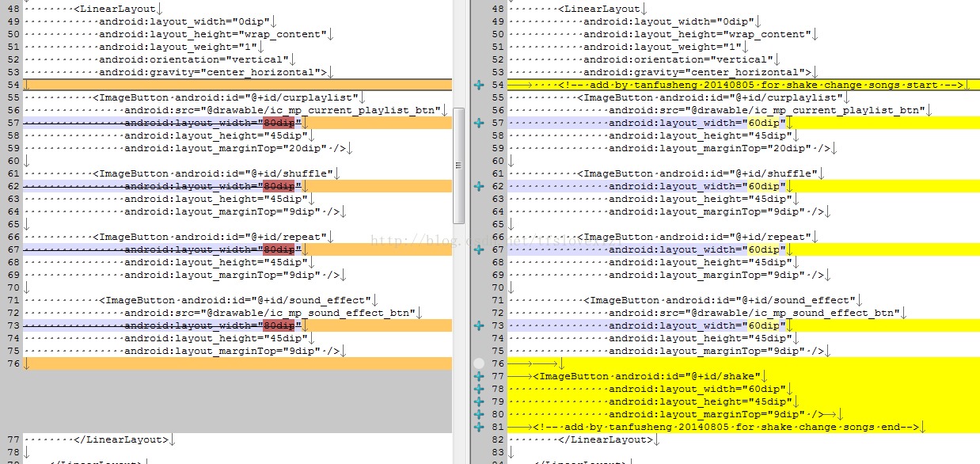Click the empty orange left line 54
Screen dimensions: 980x464
coord(237,85)
